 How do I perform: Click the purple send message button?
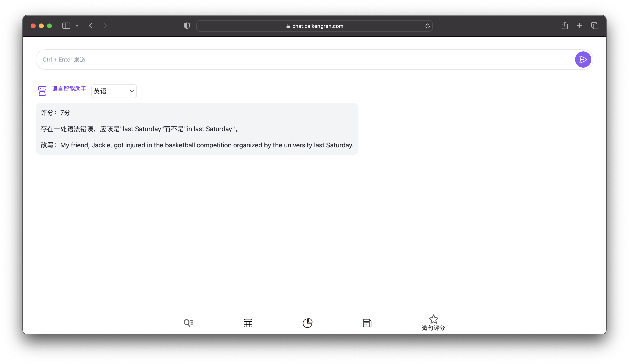click(583, 59)
